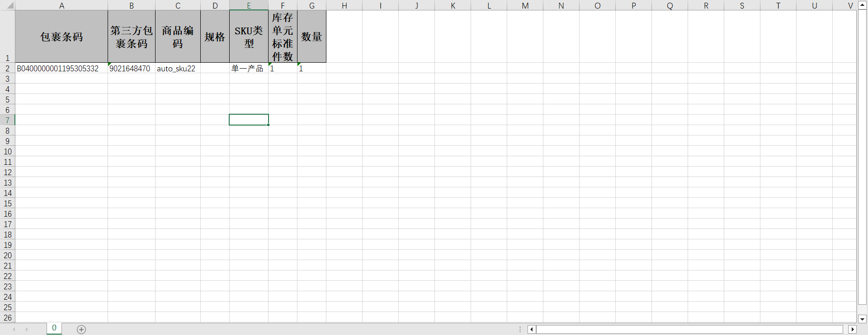Click the horizontal scrollbar left arrow
868x335 pixels.
pos(532,330)
